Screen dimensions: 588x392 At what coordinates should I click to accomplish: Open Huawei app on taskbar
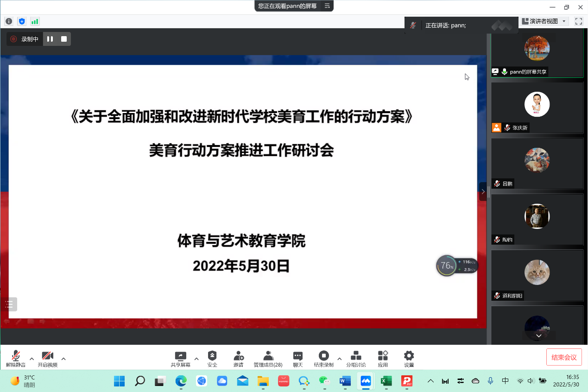click(284, 381)
